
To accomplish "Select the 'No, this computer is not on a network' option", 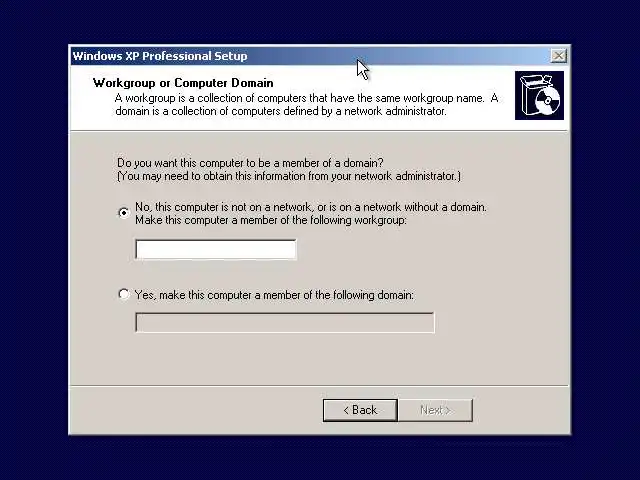I will pyautogui.click(x=123, y=213).
